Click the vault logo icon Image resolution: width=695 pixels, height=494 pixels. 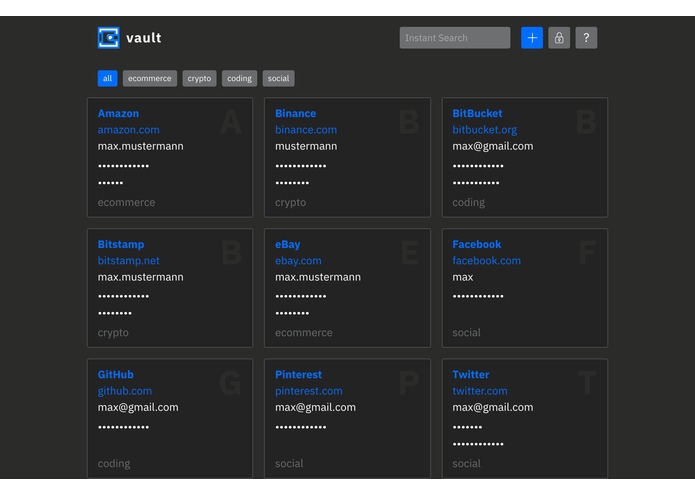tap(109, 38)
